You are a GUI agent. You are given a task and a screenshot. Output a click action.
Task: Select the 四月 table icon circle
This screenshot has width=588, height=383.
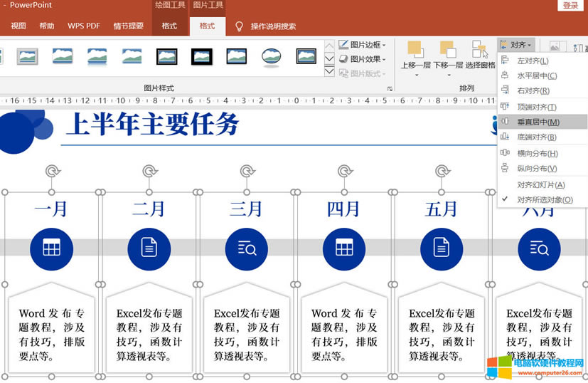344,248
